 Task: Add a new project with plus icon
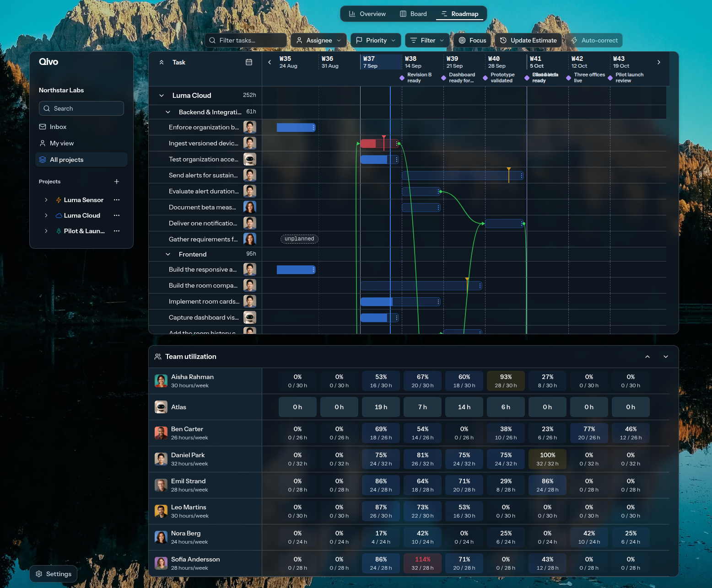(117, 182)
